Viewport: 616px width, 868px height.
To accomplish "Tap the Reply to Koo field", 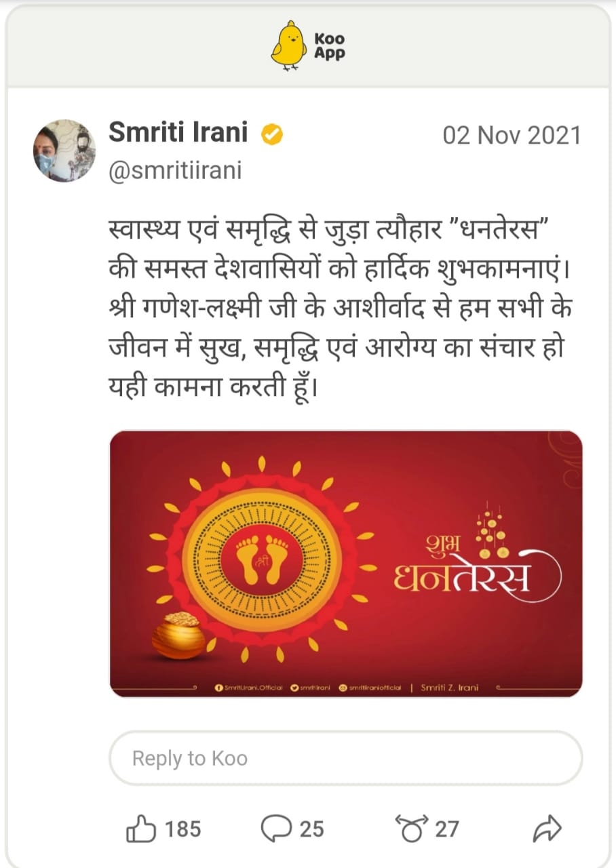I will click(345, 757).
